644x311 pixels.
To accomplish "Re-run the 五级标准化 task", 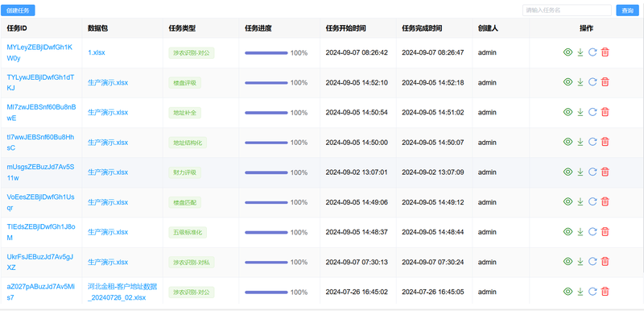I will tap(592, 232).
